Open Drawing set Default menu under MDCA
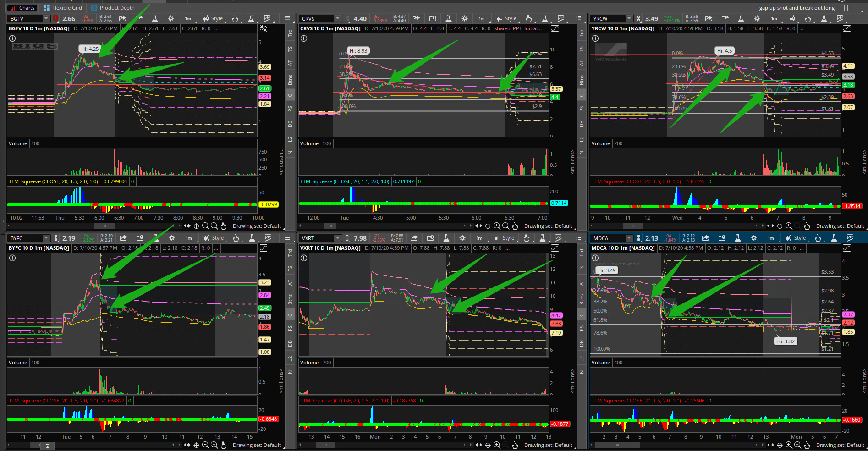 [840, 445]
